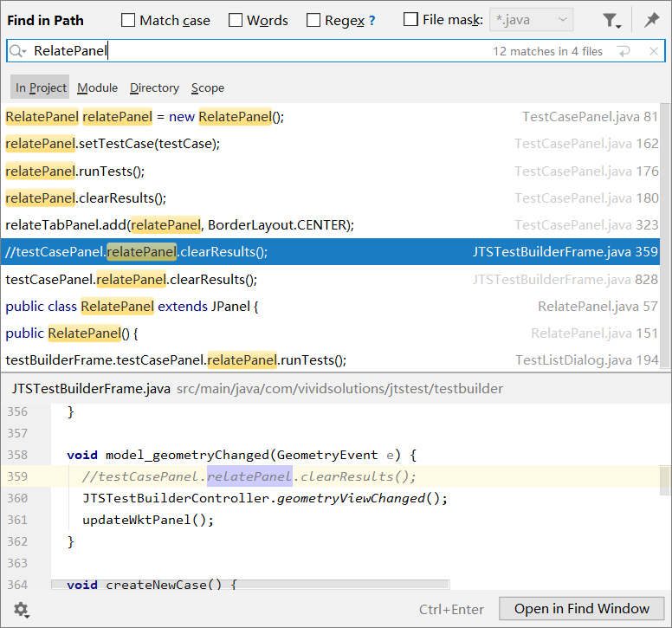Image resolution: width=672 pixels, height=628 pixels.
Task: Show search history via magnifier icon
Action: coord(18,52)
